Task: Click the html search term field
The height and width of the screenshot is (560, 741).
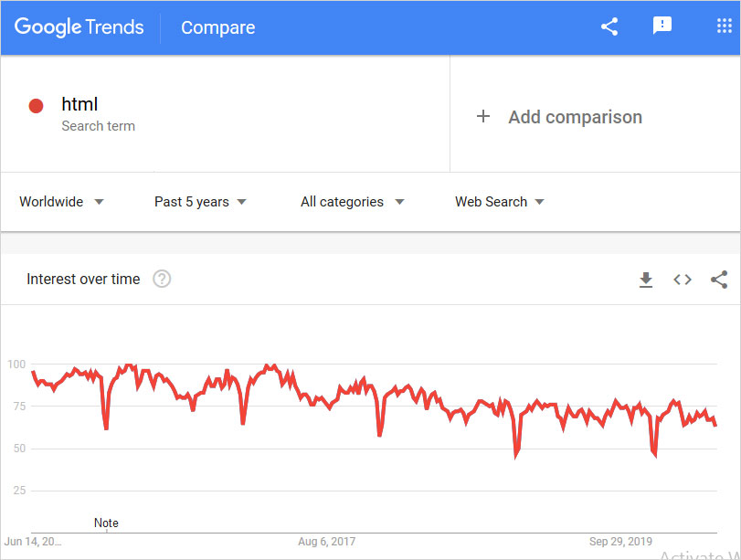Action: click(x=79, y=104)
